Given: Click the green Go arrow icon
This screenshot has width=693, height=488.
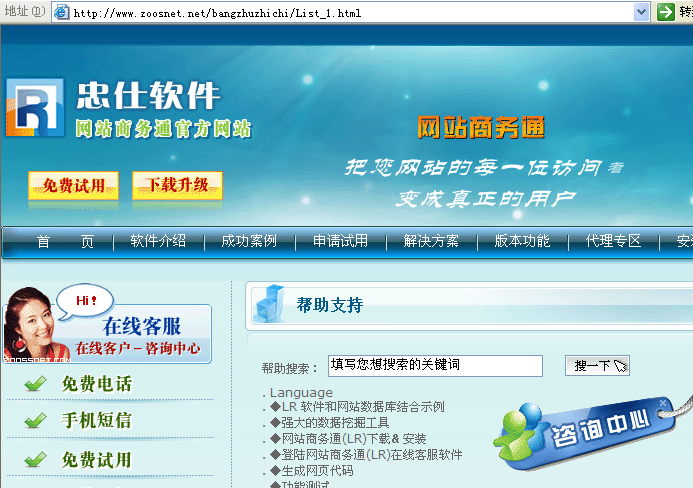Looking at the screenshot, I should 666,12.
